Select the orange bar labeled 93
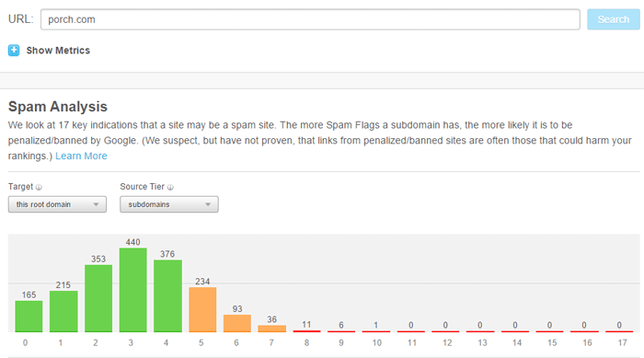Screen dimensions: 644x358 [x=237, y=323]
